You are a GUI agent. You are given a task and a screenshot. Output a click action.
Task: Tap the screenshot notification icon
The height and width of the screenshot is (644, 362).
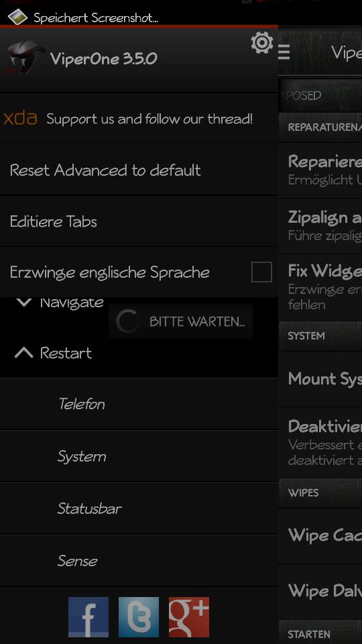pos(17,17)
